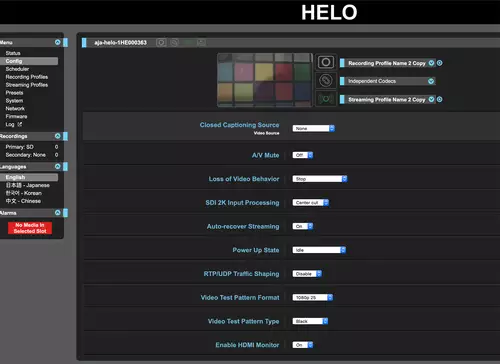The image size is (500, 364).
Task: Click small link icon in device header
Action: 174,42
